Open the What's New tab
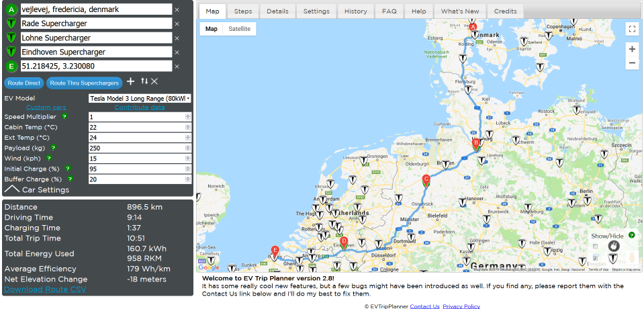Viewport: 644px width, 309px height. (461, 11)
